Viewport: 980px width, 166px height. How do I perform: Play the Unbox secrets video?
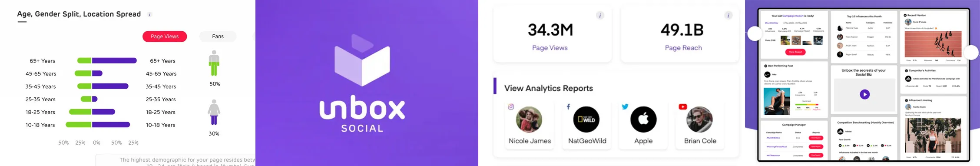864,94
